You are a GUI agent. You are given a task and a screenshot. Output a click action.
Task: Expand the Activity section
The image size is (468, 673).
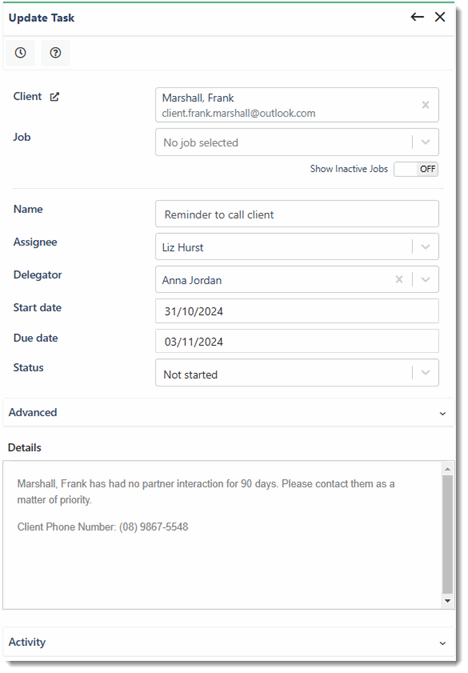pos(228,642)
